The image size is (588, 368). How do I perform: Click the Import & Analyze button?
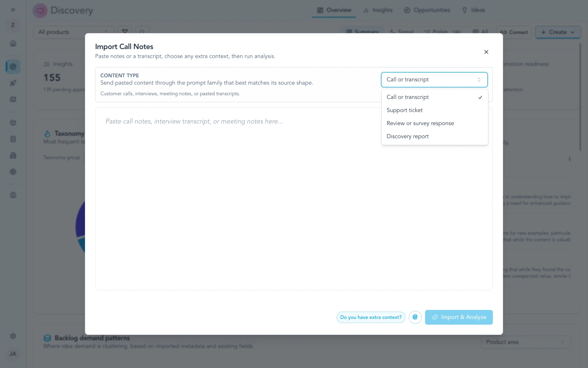click(459, 317)
